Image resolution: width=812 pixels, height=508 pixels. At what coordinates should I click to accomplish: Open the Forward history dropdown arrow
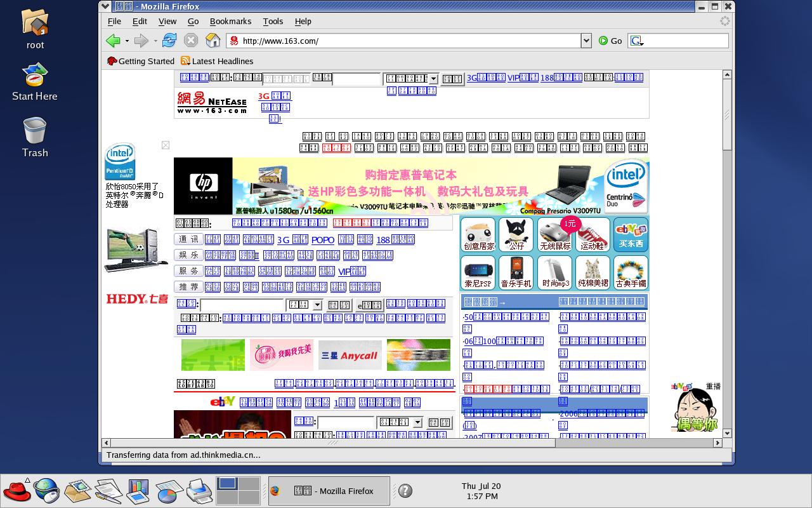[x=155, y=41]
